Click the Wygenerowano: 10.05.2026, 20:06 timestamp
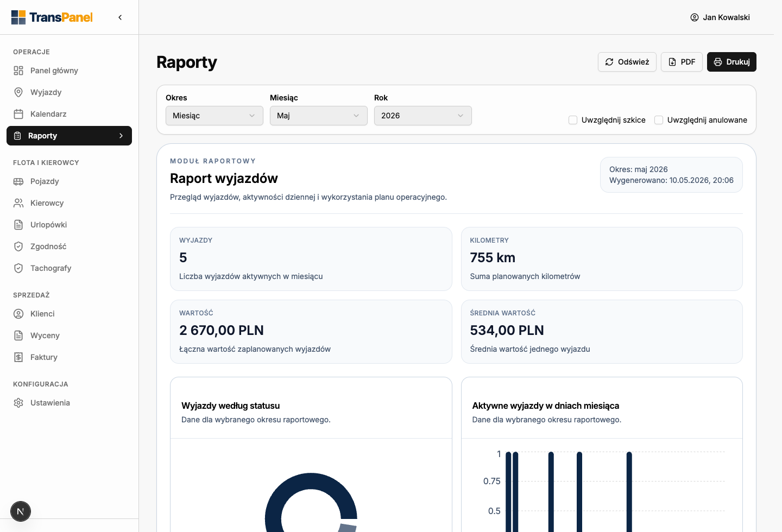782x532 pixels. pyautogui.click(x=671, y=180)
